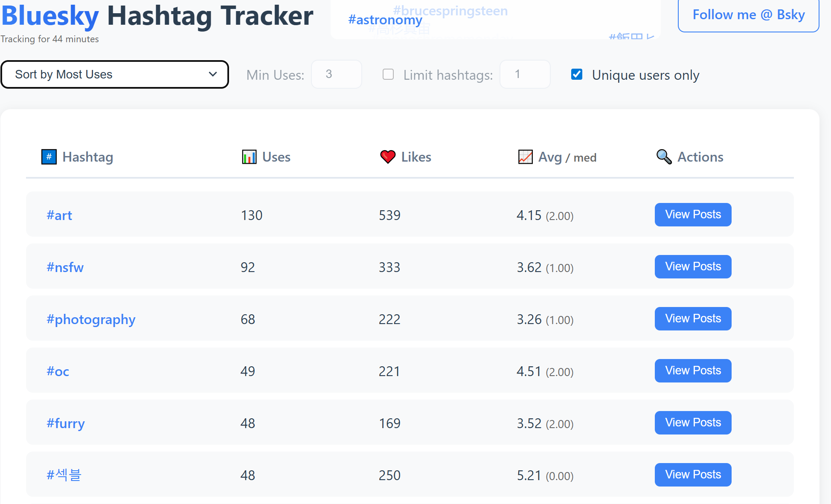Toggle the Limit hashtags checkbox
This screenshot has height=504, width=831.
pyautogui.click(x=388, y=74)
